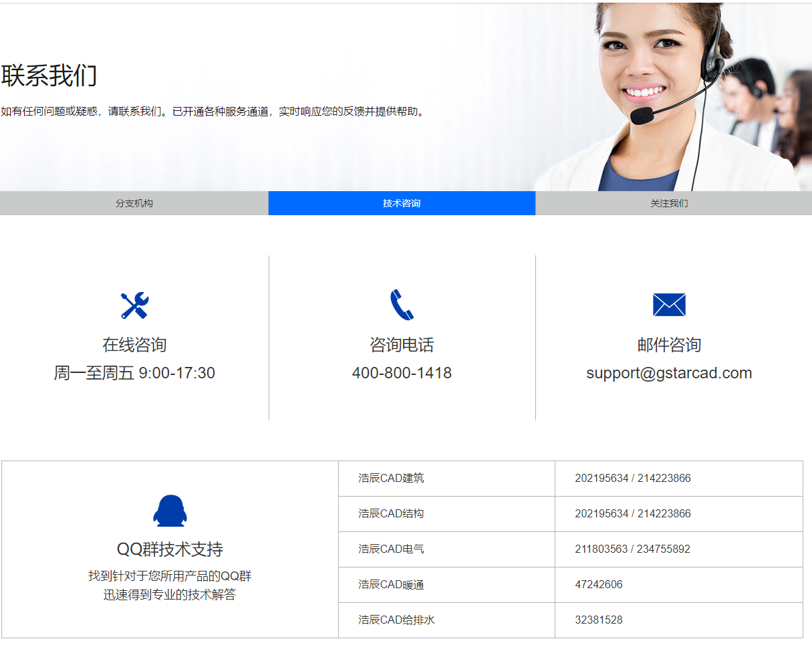The image size is (812, 645).
Task: Click the 咨询电话 heading
Action: [x=402, y=345]
